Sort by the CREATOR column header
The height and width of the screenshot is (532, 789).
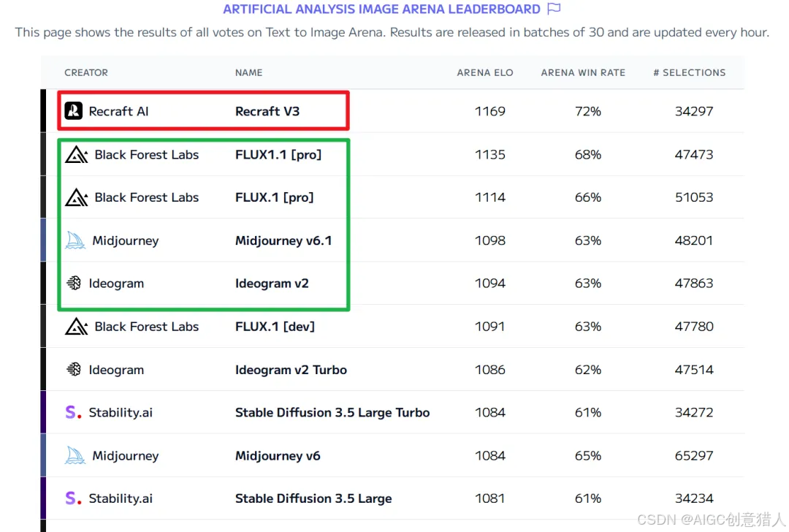click(86, 72)
